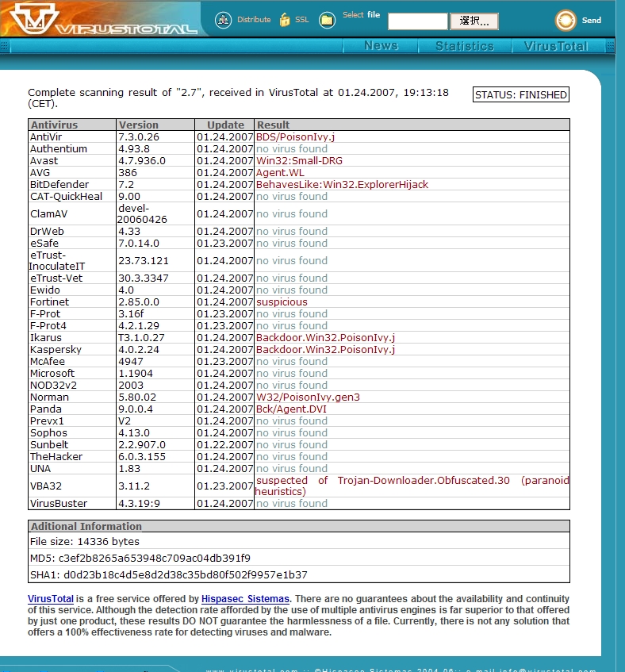Click the Ewido antivirus name

tap(44, 290)
